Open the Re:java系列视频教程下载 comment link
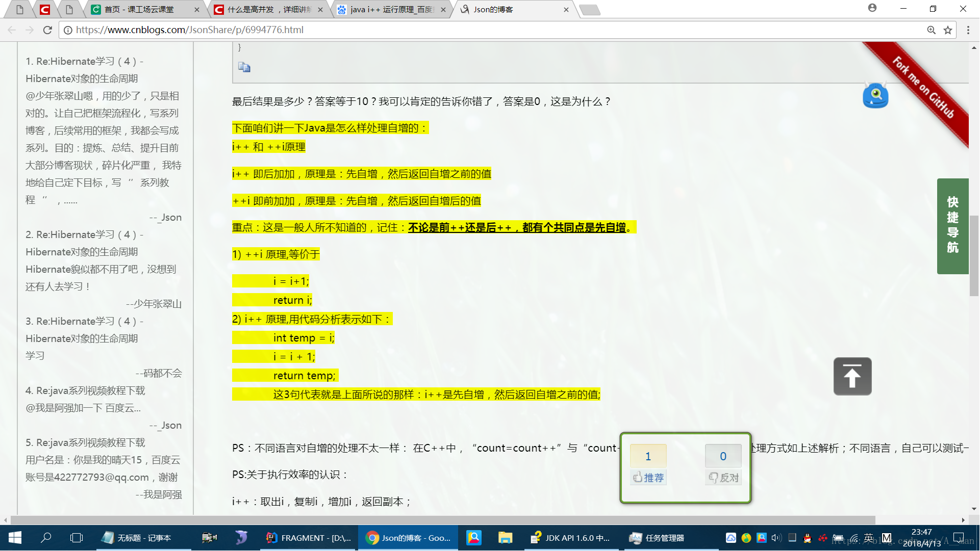Image resolution: width=980 pixels, height=551 pixels. click(x=90, y=391)
